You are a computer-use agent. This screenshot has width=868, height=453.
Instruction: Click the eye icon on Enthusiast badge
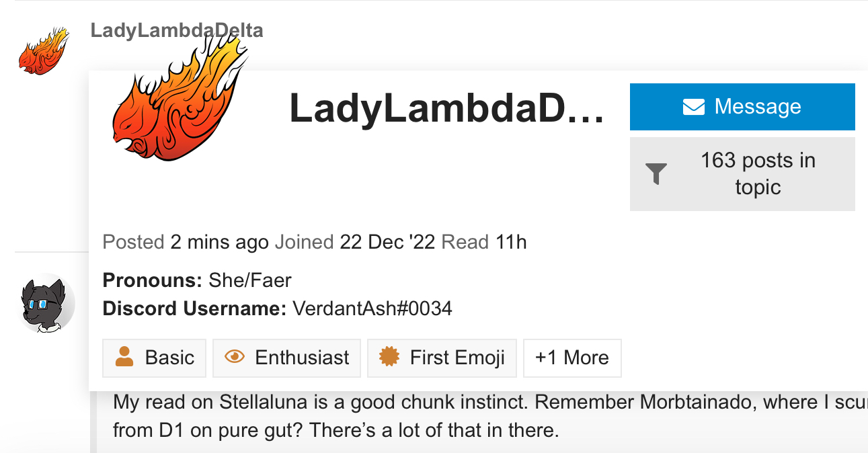click(x=234, y=358)
